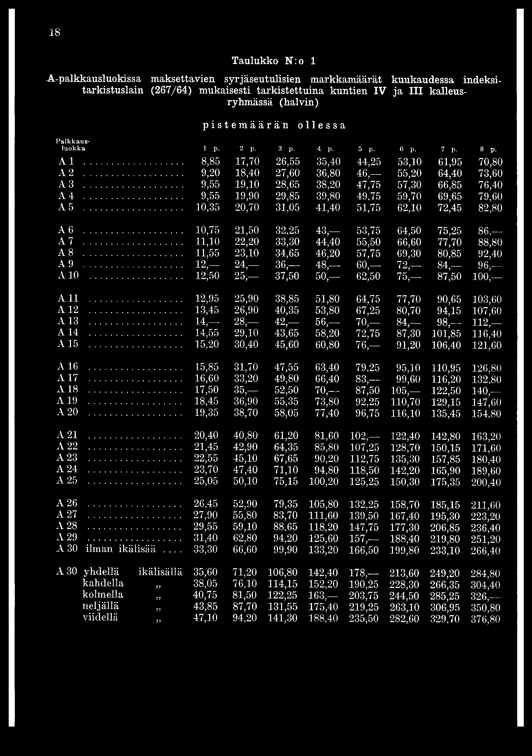The image size is (532, 756).
Task: Click the label 'viidellä'
Action: (x=100, y=618)
